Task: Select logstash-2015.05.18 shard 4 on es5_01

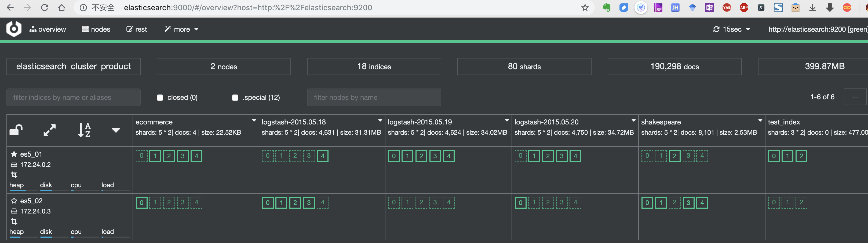Action: click(322, 156)
